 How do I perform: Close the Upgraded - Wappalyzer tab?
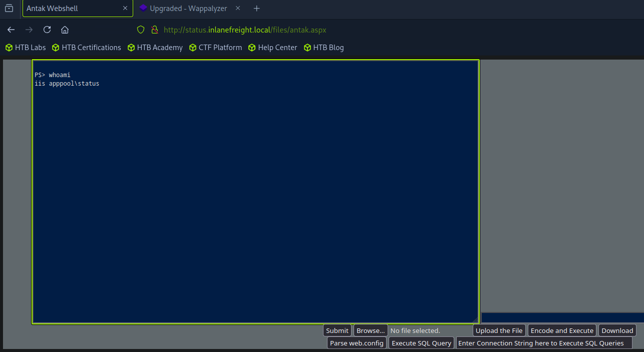pos(238,9)
